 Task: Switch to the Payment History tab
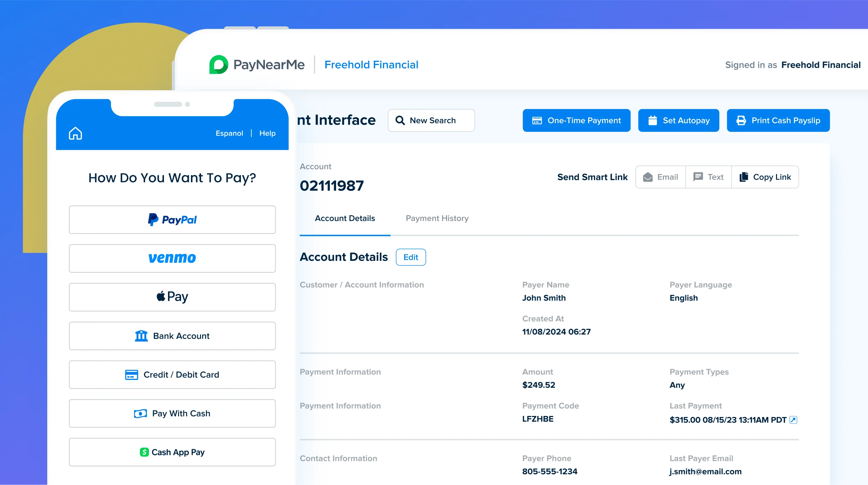coord(436,218)
